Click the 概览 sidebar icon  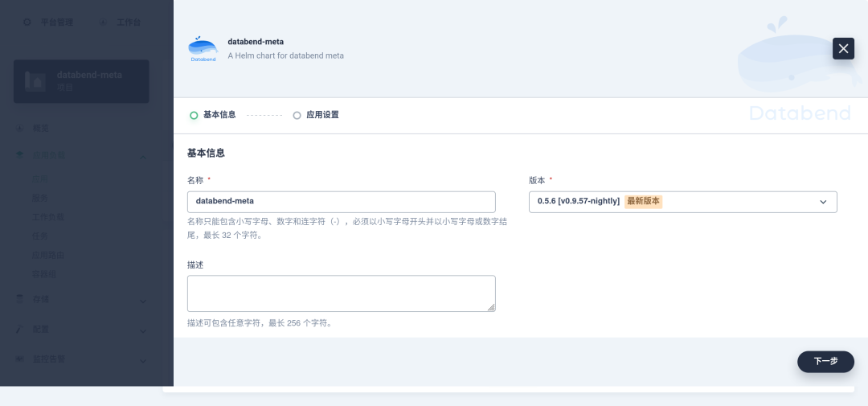pyautogui.click(x=20, y=129)
